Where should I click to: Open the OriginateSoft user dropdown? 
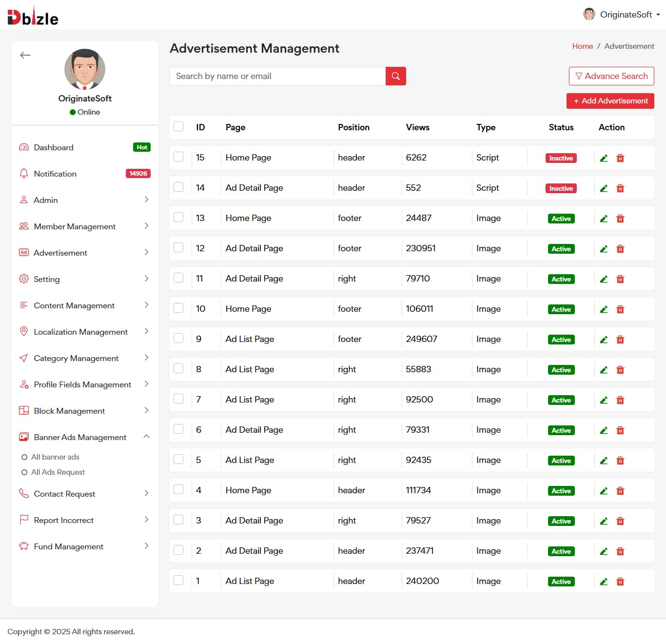coord(622,15)
